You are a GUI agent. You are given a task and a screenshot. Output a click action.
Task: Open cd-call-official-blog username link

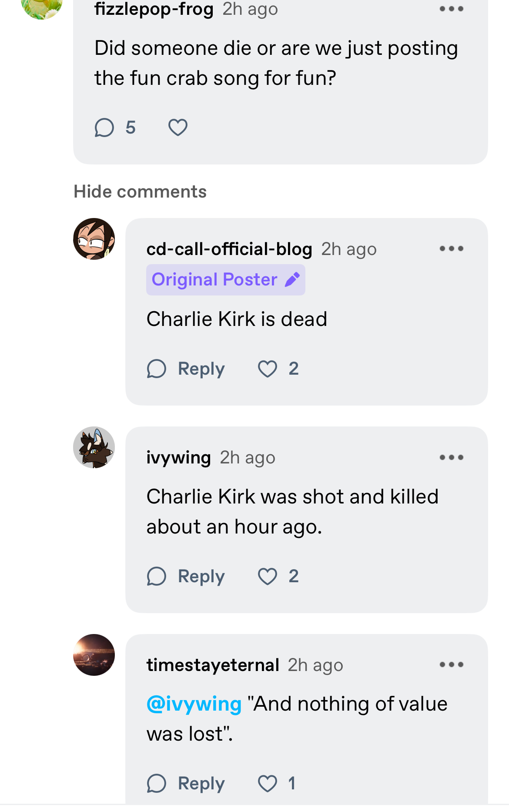click(229, 249)
